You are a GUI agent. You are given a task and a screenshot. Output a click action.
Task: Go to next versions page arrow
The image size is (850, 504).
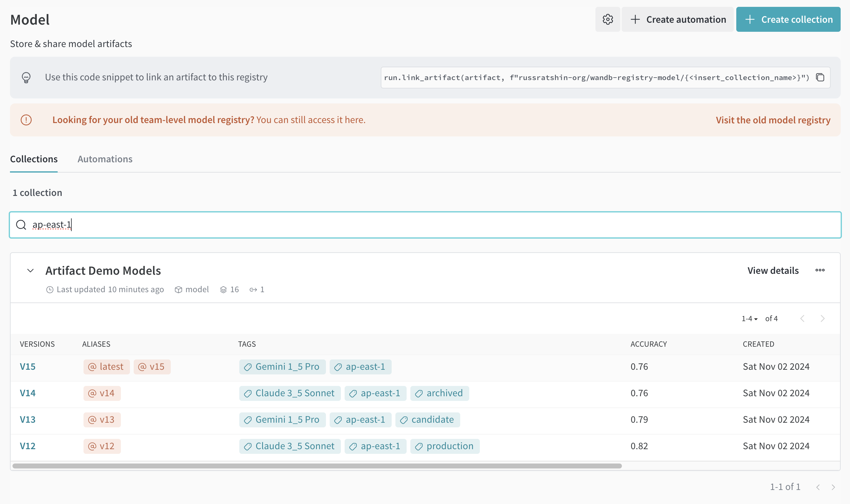pos(822,319)
